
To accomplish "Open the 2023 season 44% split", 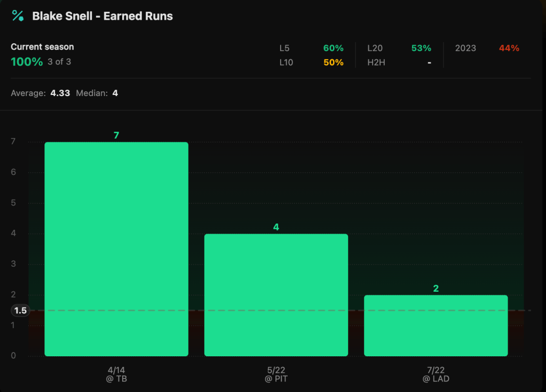I will [486, 48].
